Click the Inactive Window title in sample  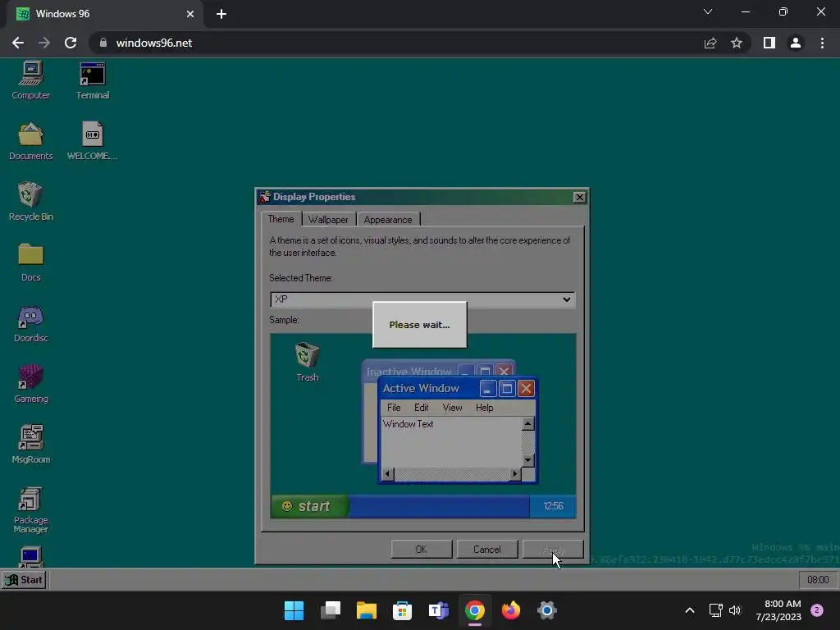[409, 372]
